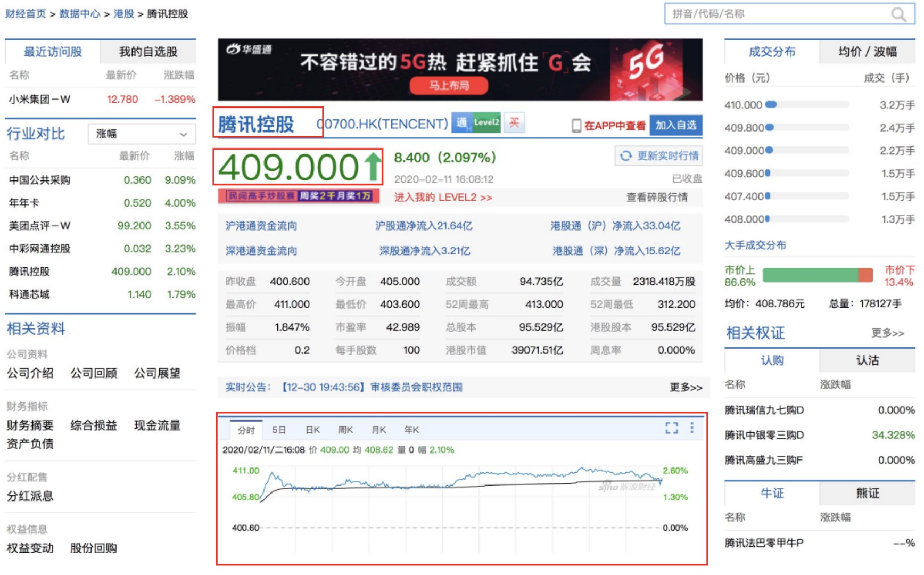
Task: Click the 华盛通 logo in banner
Action: click(249, 50)
